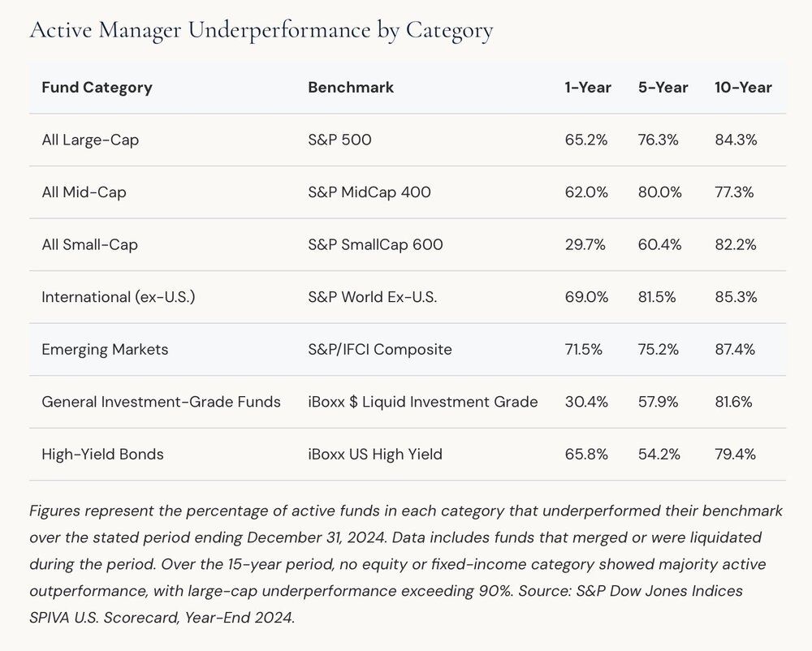The image size is (812, 651).
Task: Select the S&P/IFCI Composite benchmark cell
Action: click(x=379, y=349)
